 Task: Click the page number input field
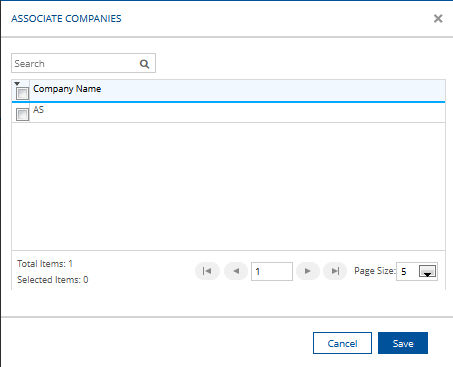click(x=272, y=271)
